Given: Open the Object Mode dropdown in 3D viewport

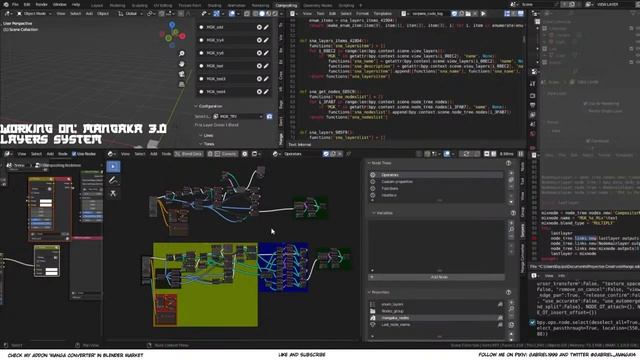Looking at the screenshot, I should [34, 13].
